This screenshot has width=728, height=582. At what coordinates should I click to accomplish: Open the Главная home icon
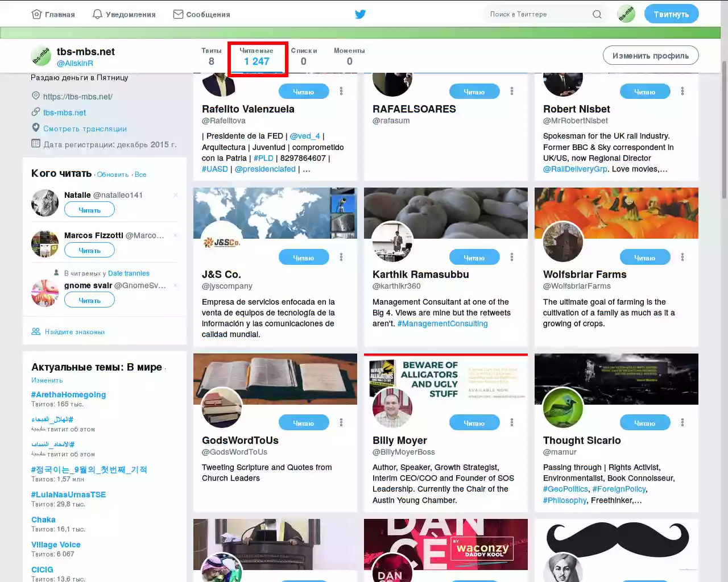click(x=36, y=14)
